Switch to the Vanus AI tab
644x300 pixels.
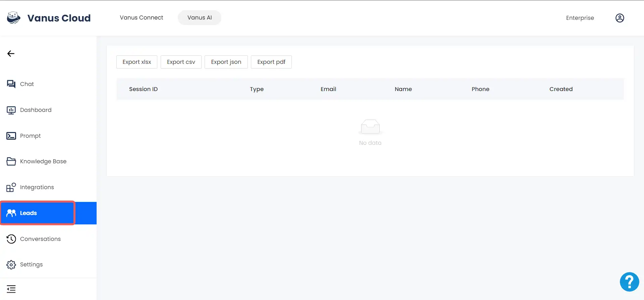coord(200,17)
